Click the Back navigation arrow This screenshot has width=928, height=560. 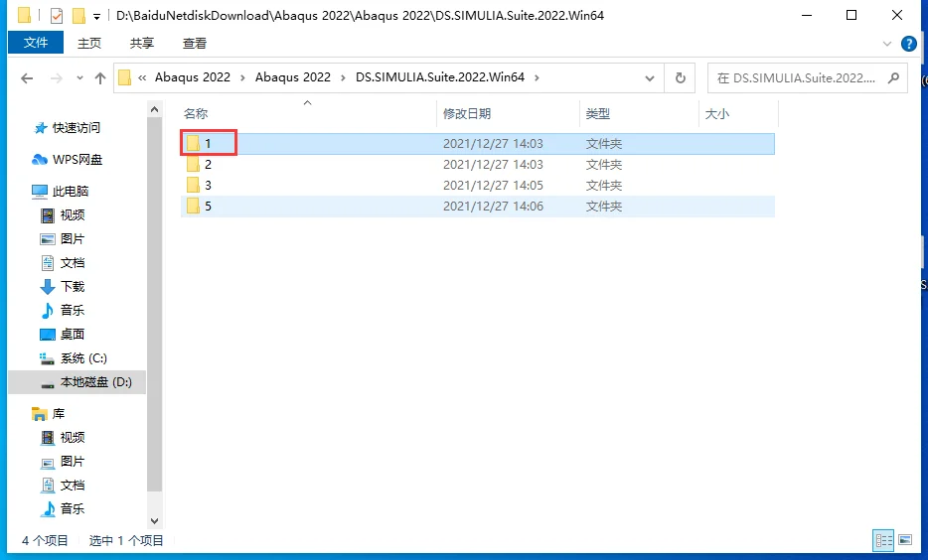(27, 78)
